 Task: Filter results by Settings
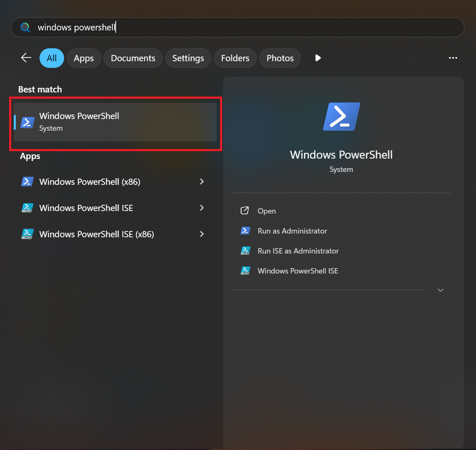188,58
